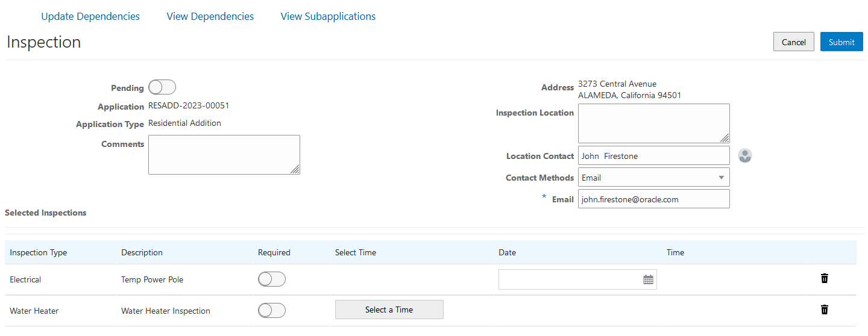Image resolution: width=868 pixels, height=336 pixels.
Task: Delete the Electrical inspection row
Action: tap(825, 278)
